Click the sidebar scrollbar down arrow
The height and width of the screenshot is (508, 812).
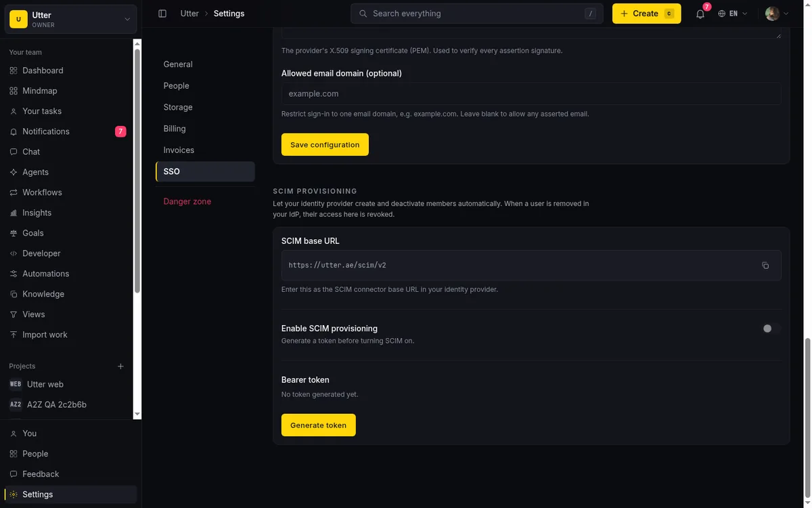[137, 414]
